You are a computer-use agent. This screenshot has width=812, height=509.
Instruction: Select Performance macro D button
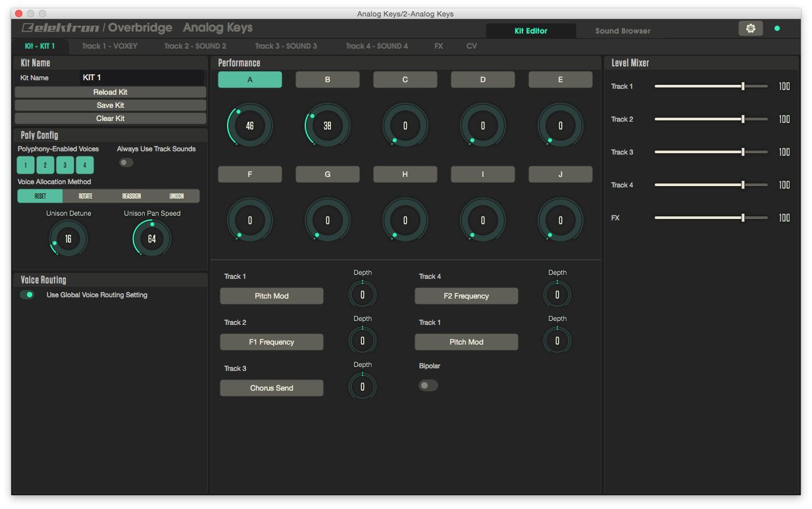click(483, 80)
